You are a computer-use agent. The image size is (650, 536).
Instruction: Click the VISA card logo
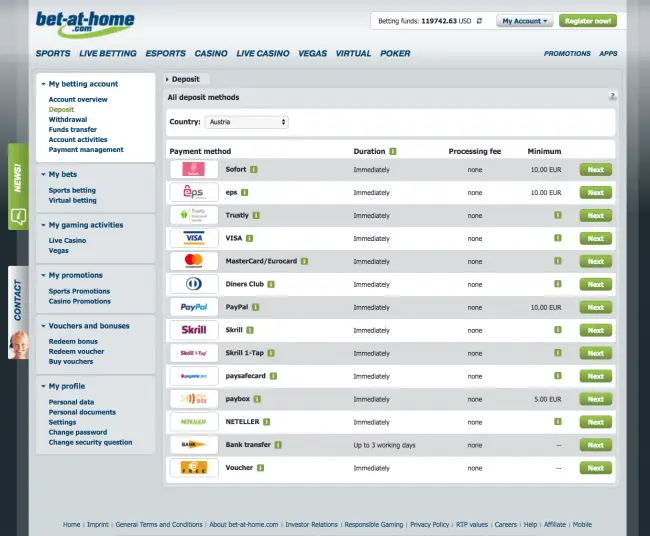tap(194, 238)
